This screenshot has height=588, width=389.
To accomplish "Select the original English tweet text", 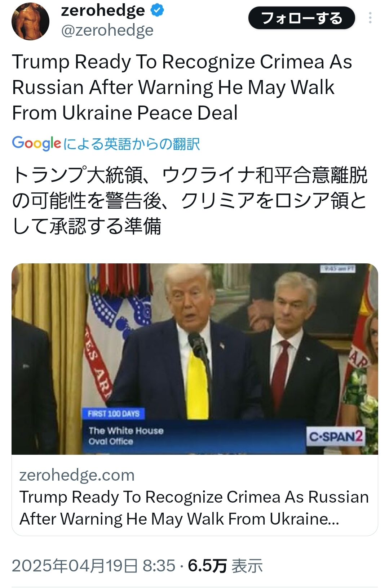I will [x=182, y=87].
